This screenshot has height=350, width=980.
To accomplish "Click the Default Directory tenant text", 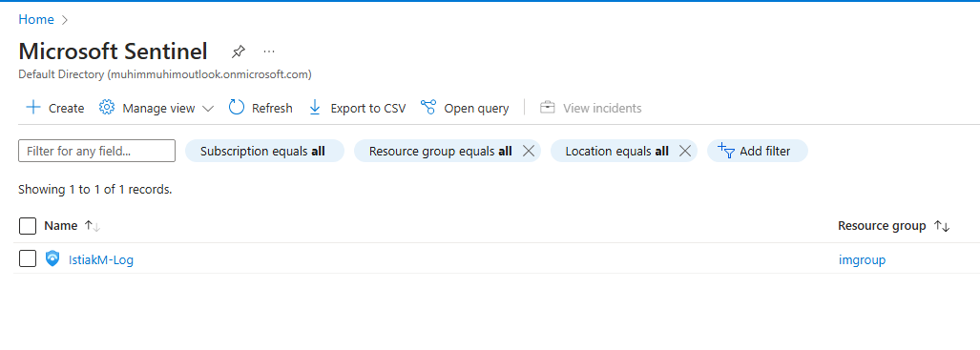I will (165, 74).
